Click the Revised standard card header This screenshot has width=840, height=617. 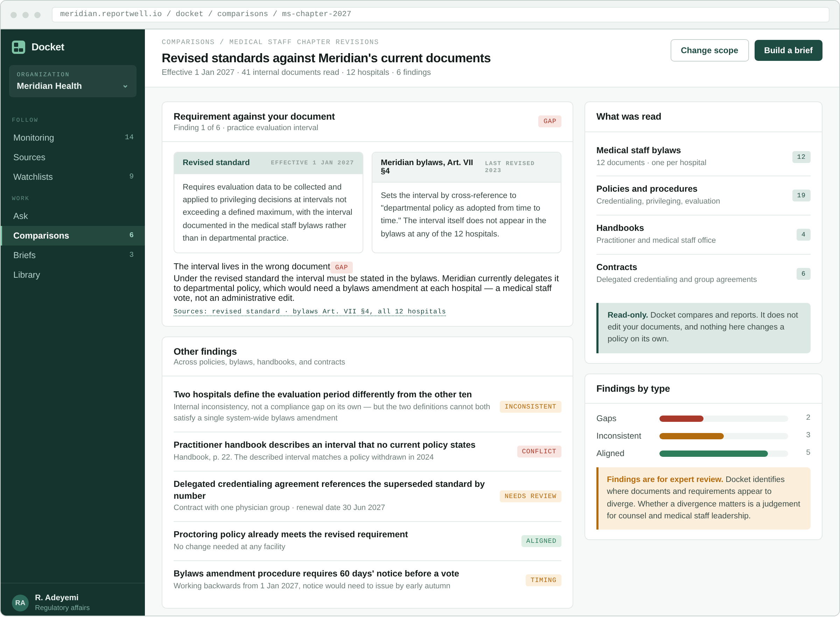click(268, 163)
